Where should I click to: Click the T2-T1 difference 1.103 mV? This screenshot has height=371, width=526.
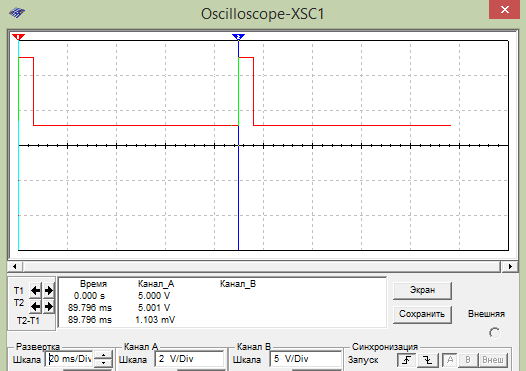pyautogui.click(x=155, y=320)
